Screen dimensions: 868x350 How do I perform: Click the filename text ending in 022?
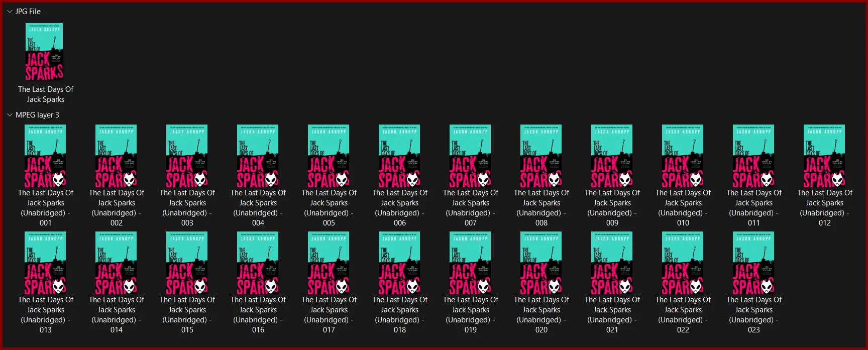(x=683, y=315)
